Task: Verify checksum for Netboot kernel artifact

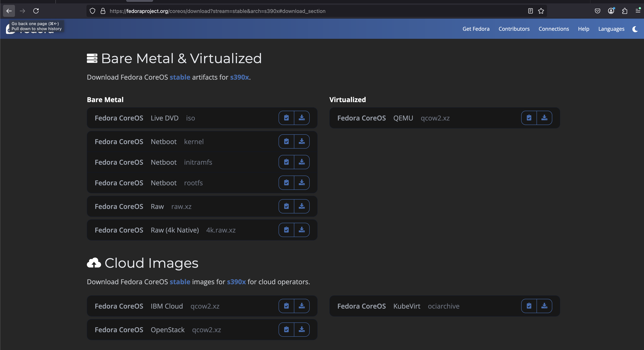Action: point(286,142)
